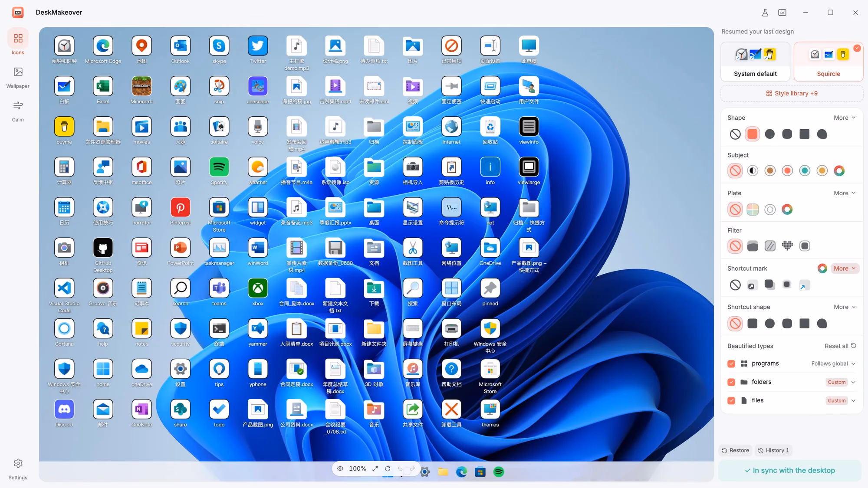Open the custom color wheel under Subject
Viewport: 868px width, 488px height.
click(839, 170)
